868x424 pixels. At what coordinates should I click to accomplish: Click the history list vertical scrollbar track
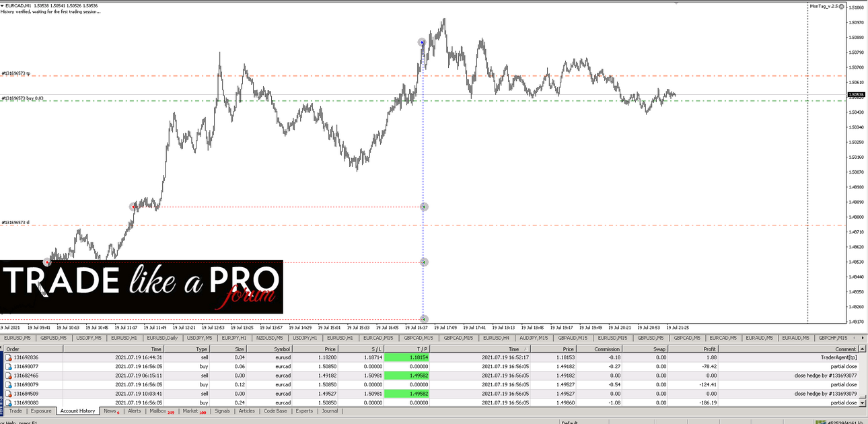(x=863, y=376)
